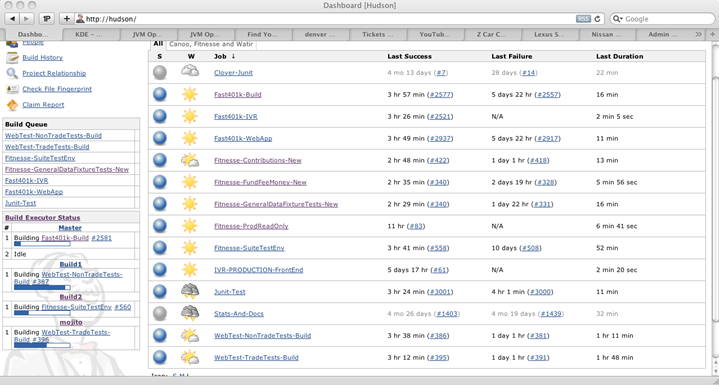Click the Project Relationship magnifier icon

tap(12, 73)
